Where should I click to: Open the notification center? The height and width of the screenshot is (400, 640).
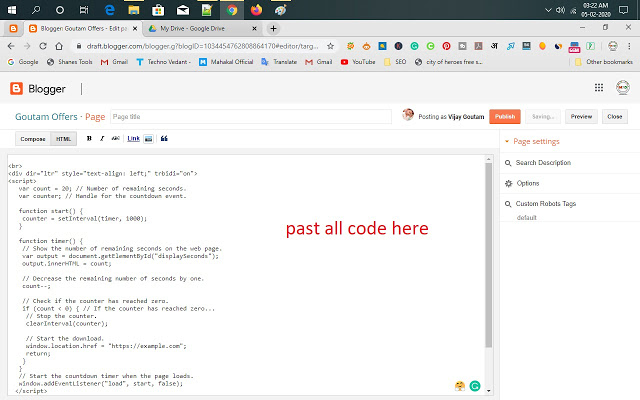point(623,10)
